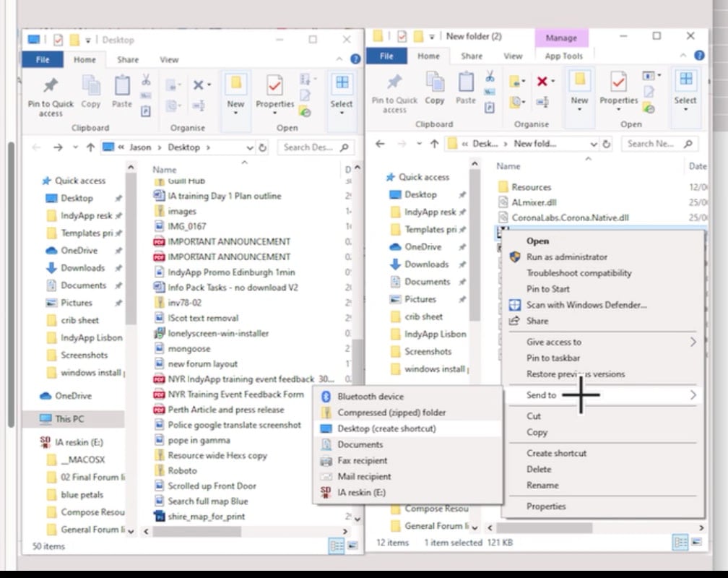Switch to View tab in New folder (2) window
728x578 pixels.
513,56
